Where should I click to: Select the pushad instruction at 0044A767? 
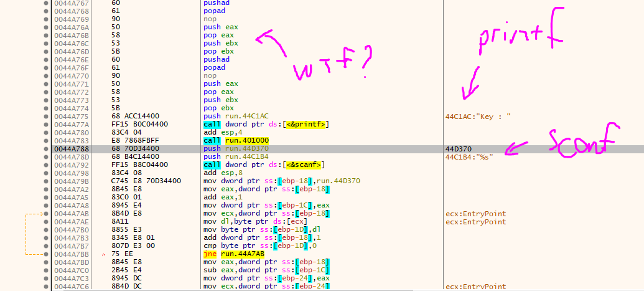tap(216, 3)
